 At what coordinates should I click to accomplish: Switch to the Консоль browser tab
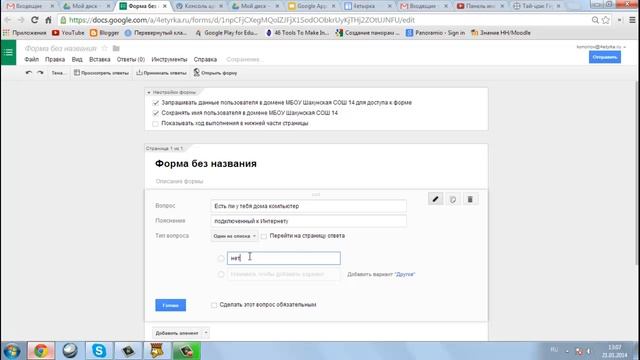pos(199,6)
